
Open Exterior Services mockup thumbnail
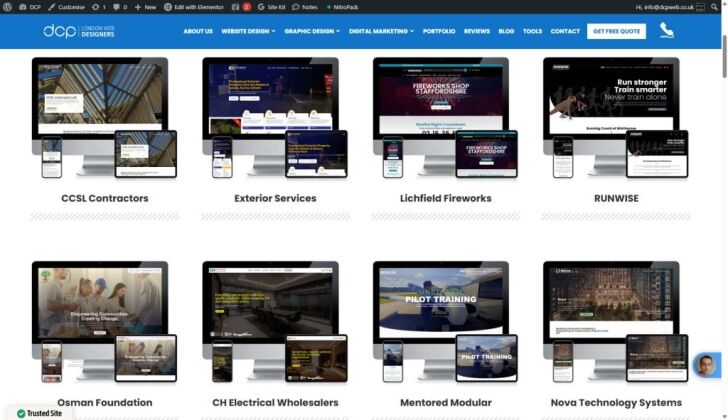click(x=275, y=117)
